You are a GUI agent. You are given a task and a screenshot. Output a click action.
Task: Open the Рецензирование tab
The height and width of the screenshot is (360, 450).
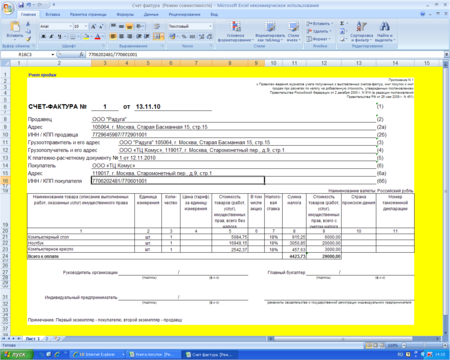[184, 14]
